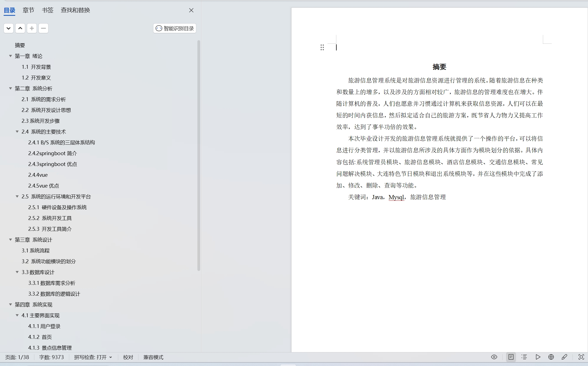
Task: Switch to outline view icon
Action: 524,357
